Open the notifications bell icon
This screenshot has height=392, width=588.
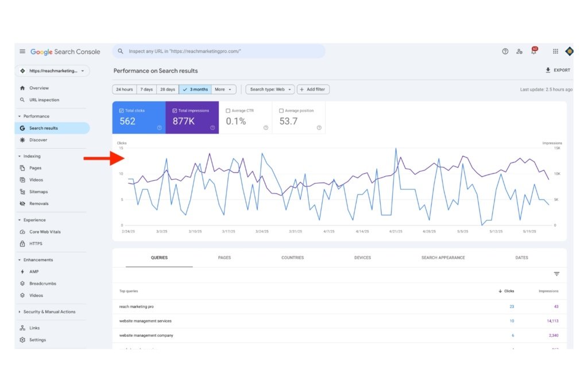[533, 51]
